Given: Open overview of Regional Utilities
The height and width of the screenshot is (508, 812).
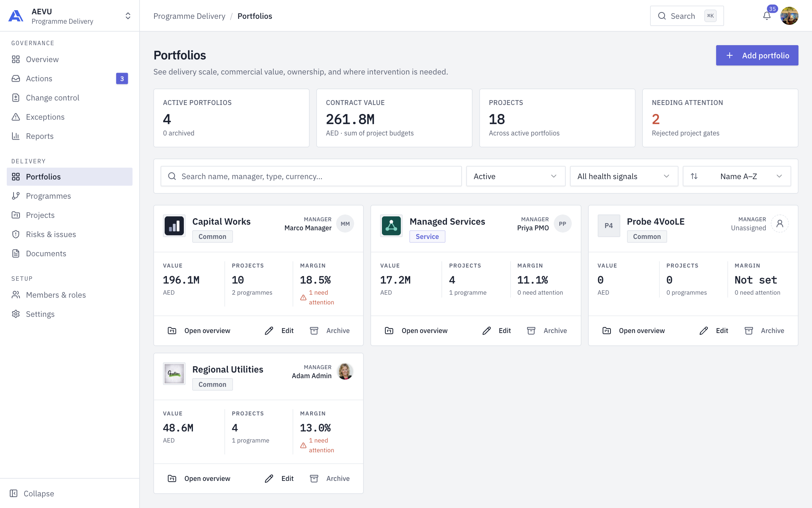Looking at the screenshot, I should point(199,479).
